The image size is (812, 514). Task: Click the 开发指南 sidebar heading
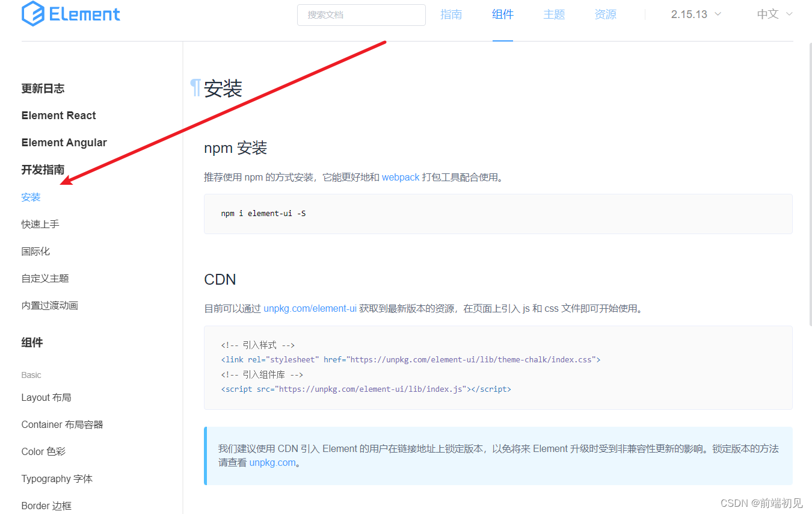click(x=43, y=170)
